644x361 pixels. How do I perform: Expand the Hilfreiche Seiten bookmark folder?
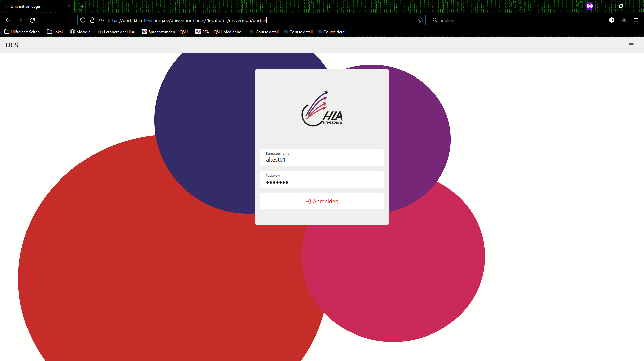pyautogui.click(x=22, y=32)
